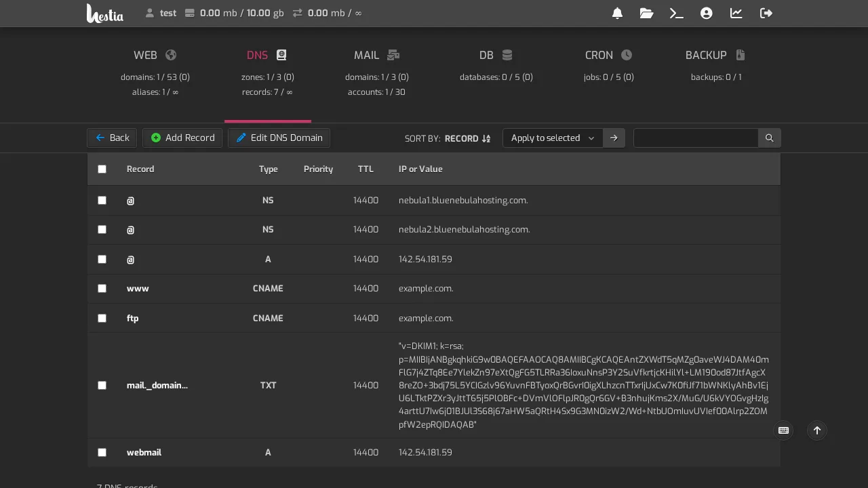868x488 pixels.
Task: Open the statistics chart icon
Action: 736,13
